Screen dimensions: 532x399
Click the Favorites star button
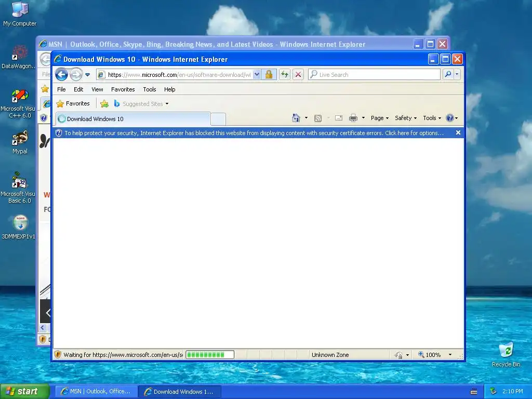[x=73, y=103]
